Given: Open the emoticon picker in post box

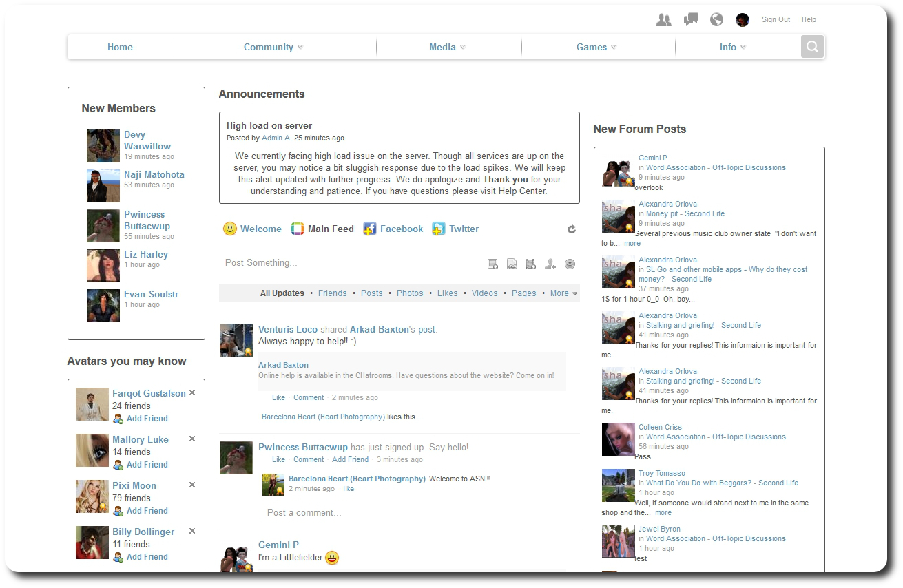Looking at the screenshot, I should (570, 264).
